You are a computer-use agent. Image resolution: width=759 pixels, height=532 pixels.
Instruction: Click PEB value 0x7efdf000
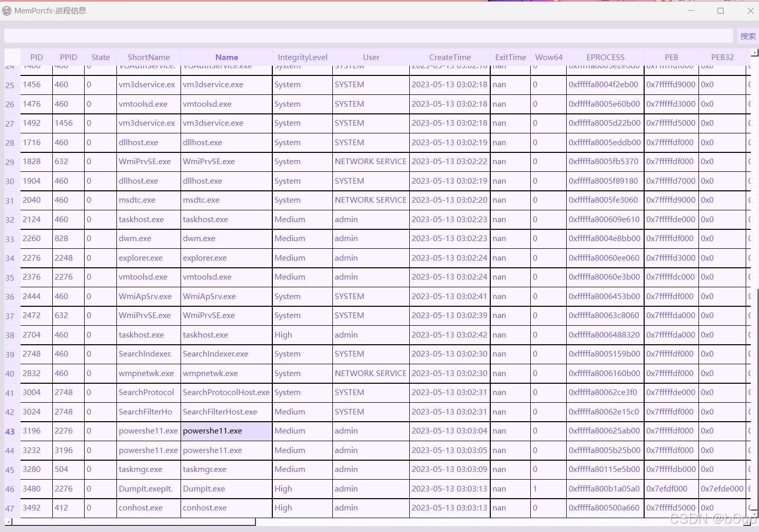click(671, 489)
